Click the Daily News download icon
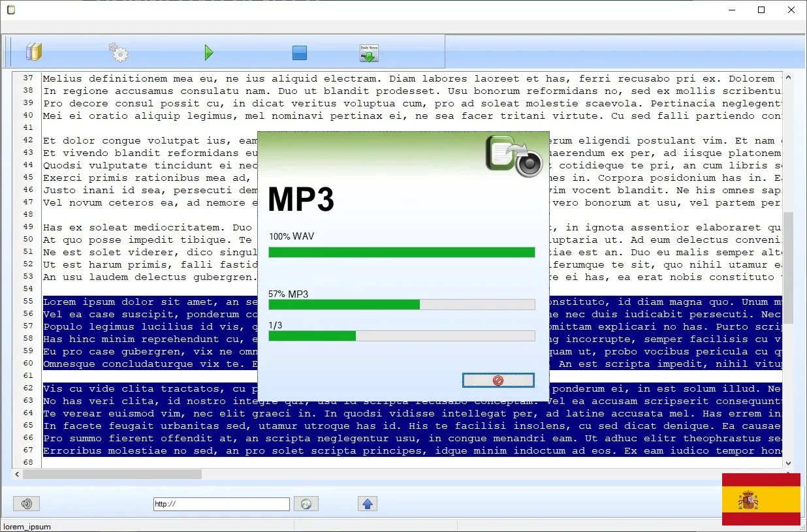The width and height of the screenshot is (807, 532). [x=369, y=53]
